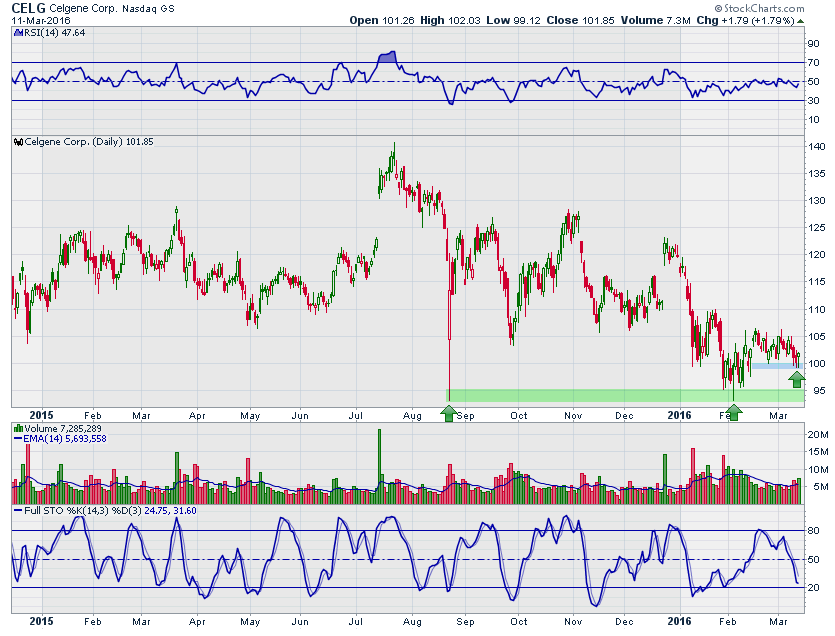835x636 pixels.
Task: Select the CELG ticker symbol
Action: [29, 8]
